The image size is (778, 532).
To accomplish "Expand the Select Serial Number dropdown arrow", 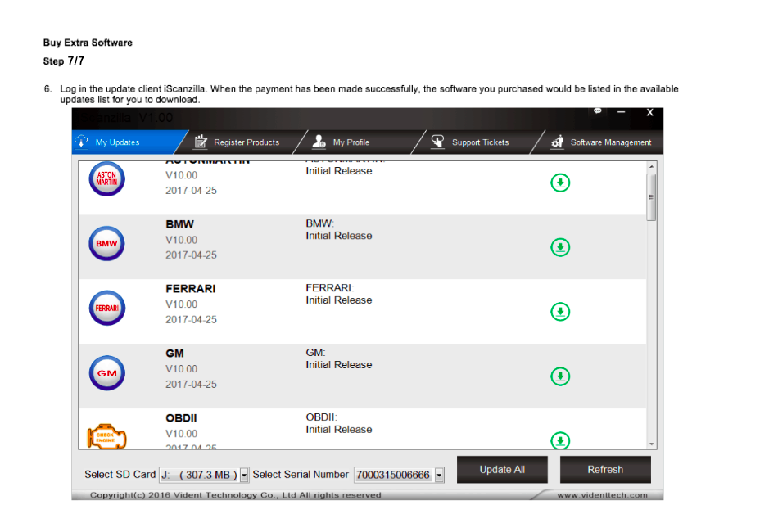I will click(x=439, y=475).
